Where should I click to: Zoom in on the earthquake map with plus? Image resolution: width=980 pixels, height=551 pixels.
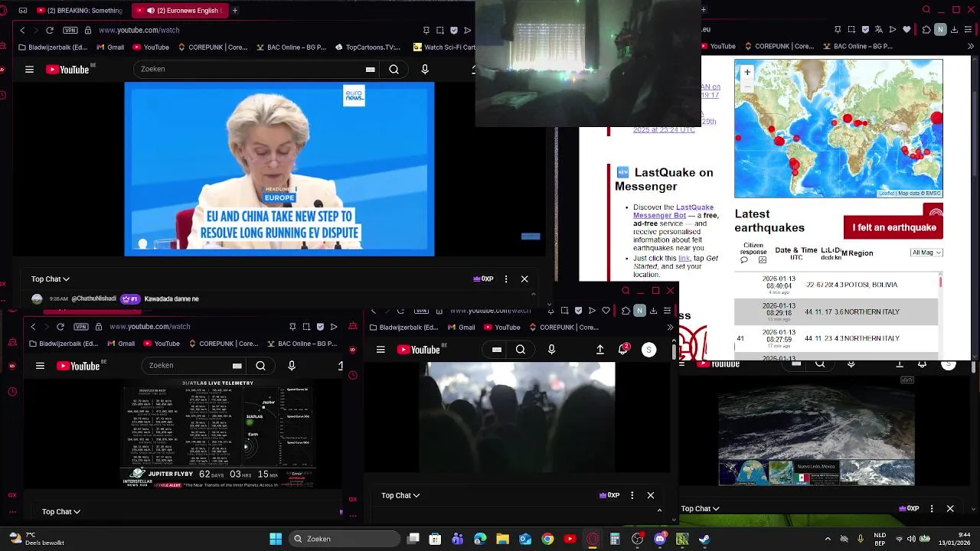(747, 72)
